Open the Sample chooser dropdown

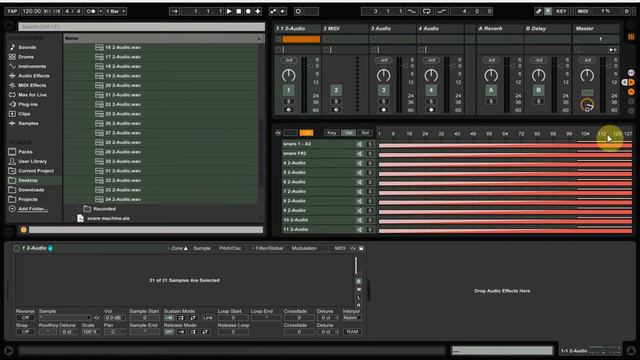(65, 318)
